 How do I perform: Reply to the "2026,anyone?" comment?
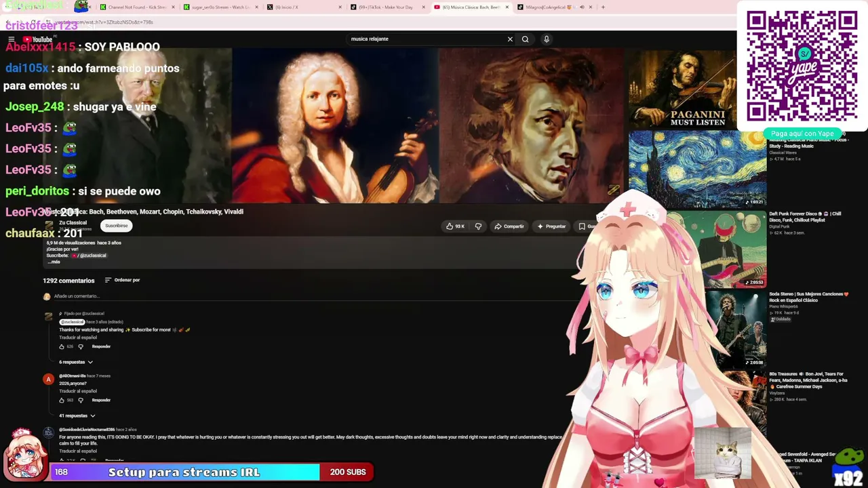pos(101,400)
